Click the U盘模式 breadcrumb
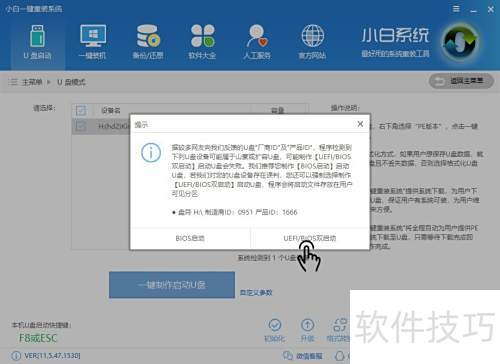The image size is (500, 364). point(71,82)
